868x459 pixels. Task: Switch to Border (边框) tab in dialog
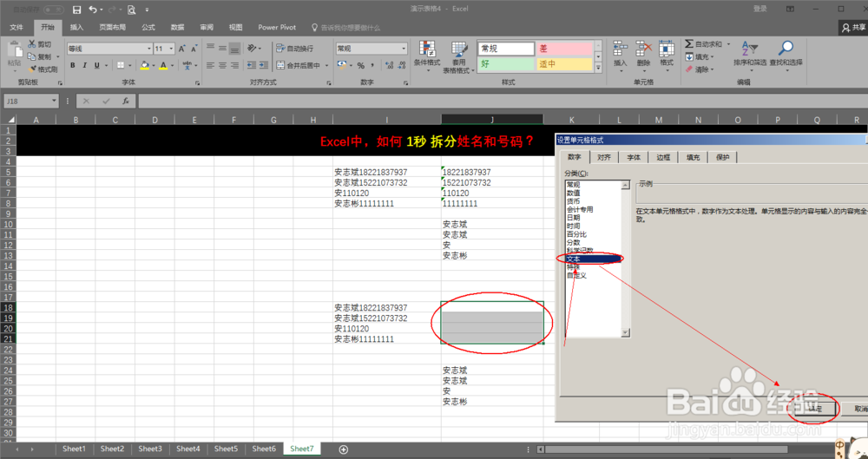(663, 157)
